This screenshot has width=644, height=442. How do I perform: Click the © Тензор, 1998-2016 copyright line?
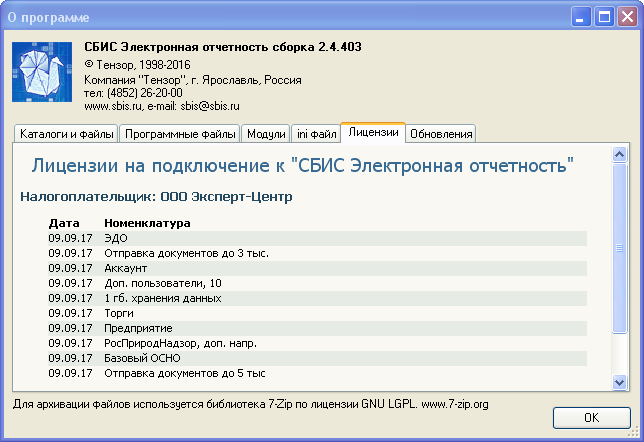click(x=137, y=65)
